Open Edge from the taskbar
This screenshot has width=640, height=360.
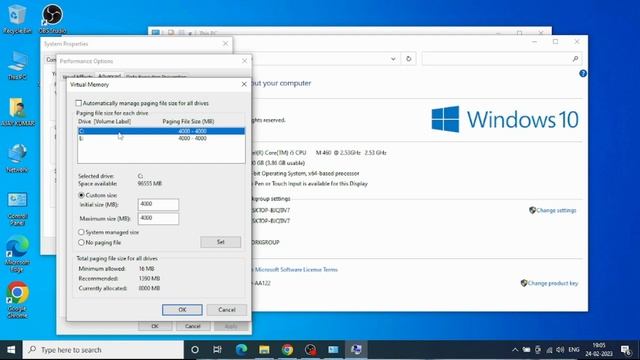[241, 350]
